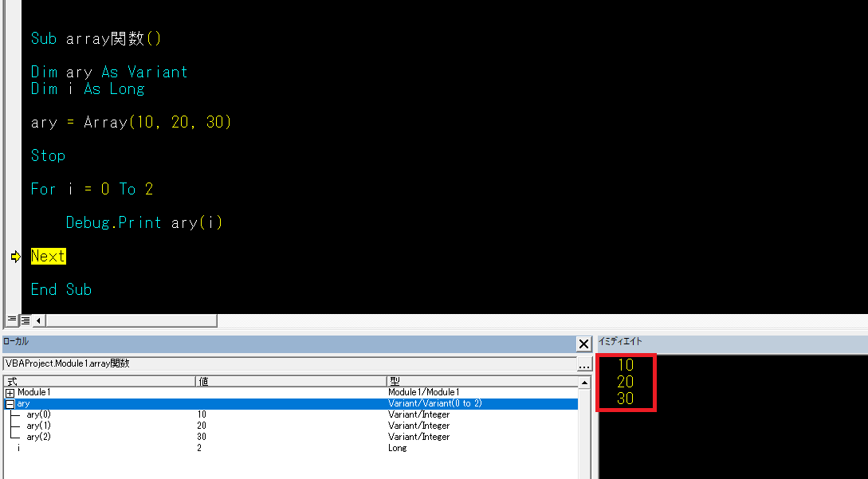This screenshot has width=868, height=479.
Task: Click the left arrow of the horizontal scrollbar
Action: pyautogui.click(x=37, y=320)
